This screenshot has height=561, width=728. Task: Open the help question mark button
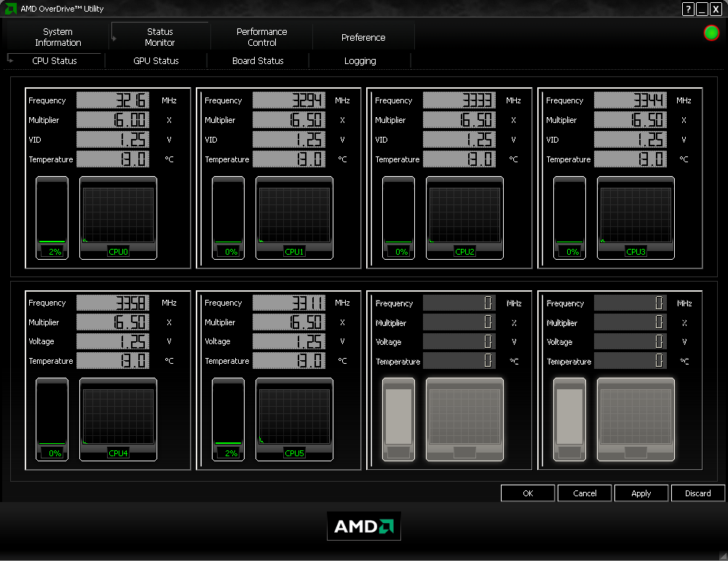pyautogui.click(x=688, y=9)
